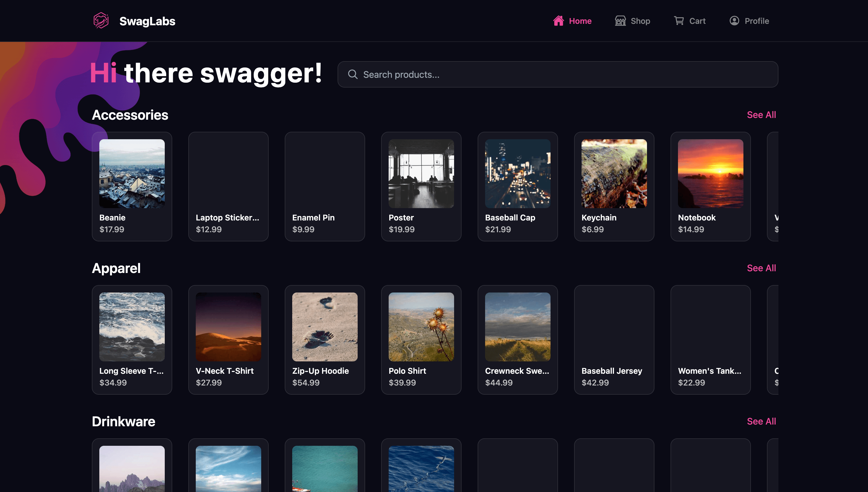This screenshot has height=492, width=868.
Task: See all Accessories products
Action: (761, 115)
